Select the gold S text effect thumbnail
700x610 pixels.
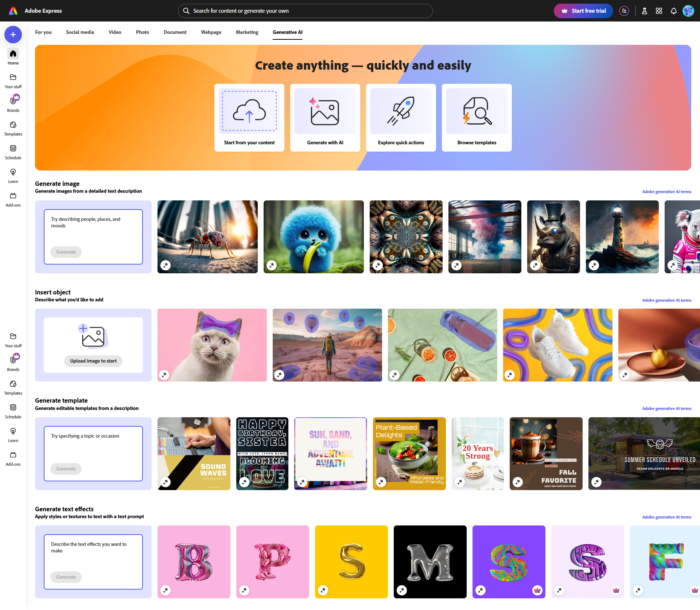coord(351,562)
